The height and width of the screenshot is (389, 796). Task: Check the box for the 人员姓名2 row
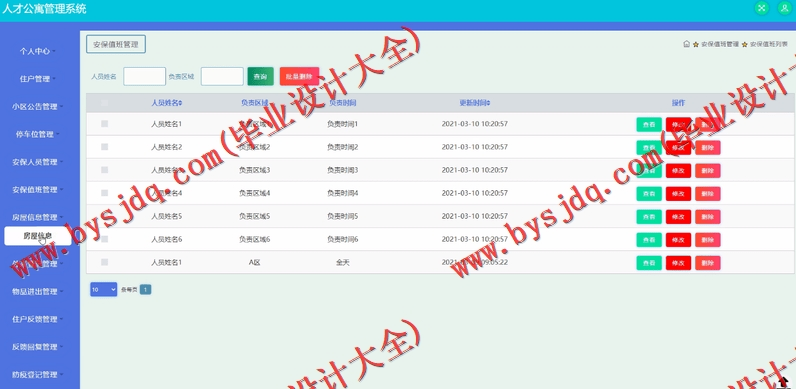105,147
